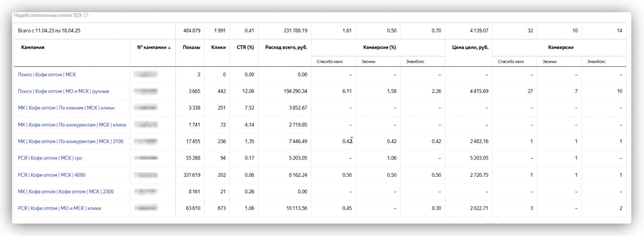Click the Показы column header
This screenshot has height=236, width=644.
191,47
